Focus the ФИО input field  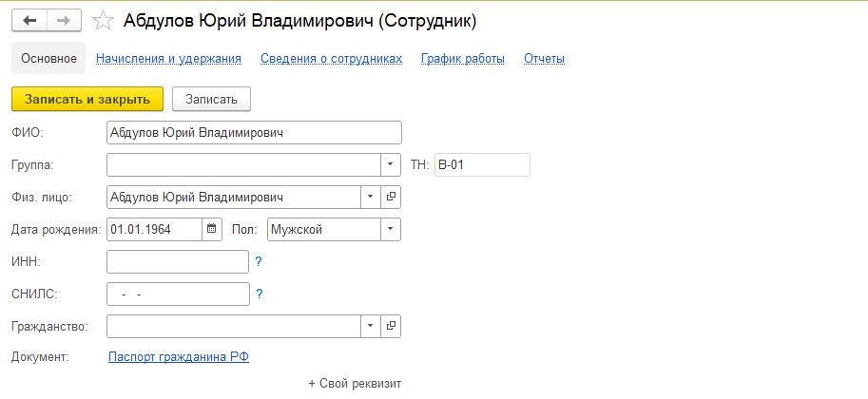pyautogui.click(x=254, y=133)
